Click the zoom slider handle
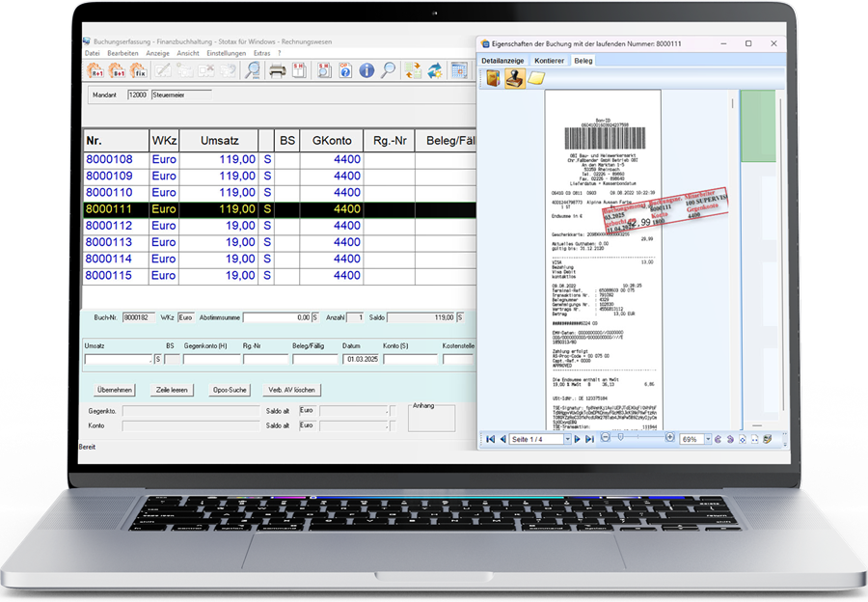 620,438
